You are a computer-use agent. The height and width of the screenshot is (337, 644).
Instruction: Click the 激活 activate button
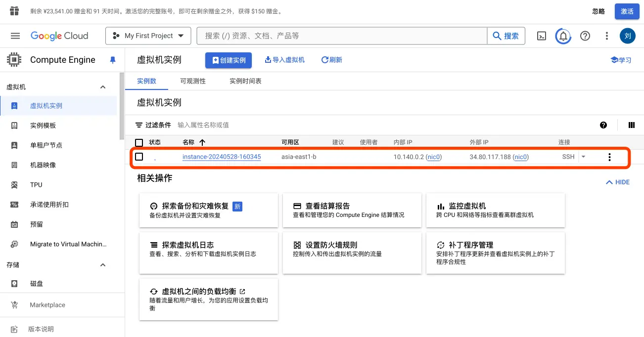click(x=627, y=11)
